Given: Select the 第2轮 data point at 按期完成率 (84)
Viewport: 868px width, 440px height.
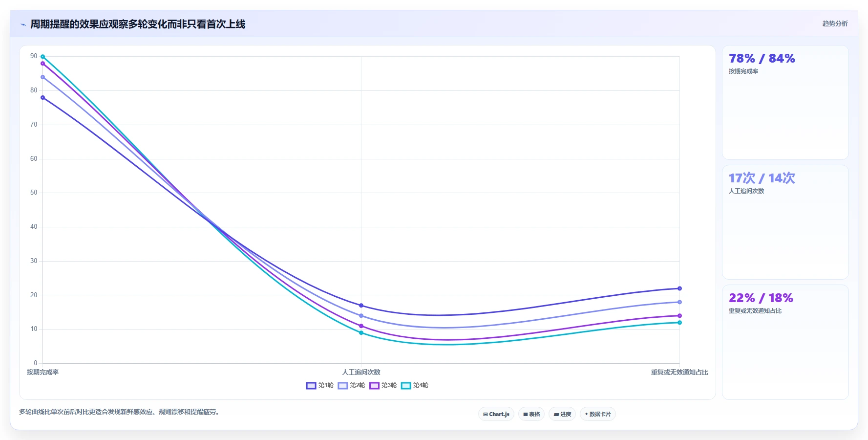Looking at the screenshot, I should click(x=43, y=77).
